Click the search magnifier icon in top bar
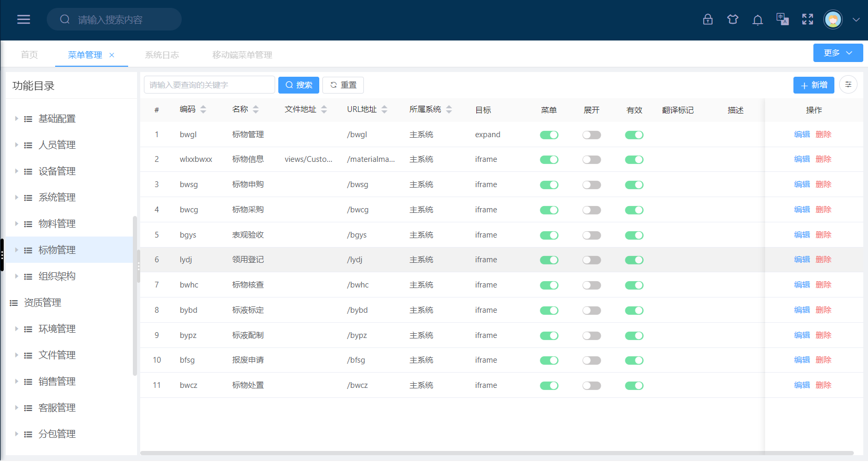This screenshot has width=868, height=462. tap(65, 19)
